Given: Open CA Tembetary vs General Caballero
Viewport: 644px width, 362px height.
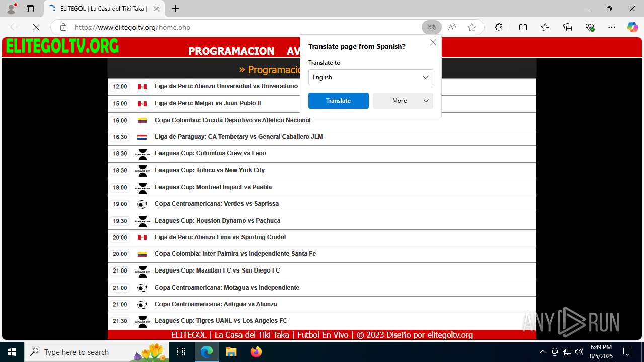Looking at the screenshot, I should pos(239,137).
